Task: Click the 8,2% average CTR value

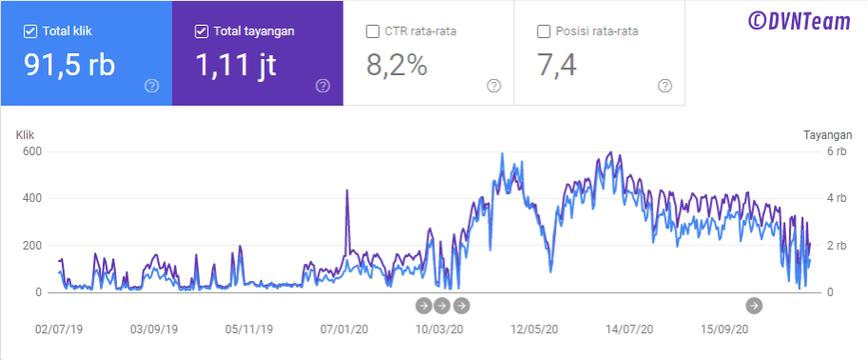Action: 396,65
